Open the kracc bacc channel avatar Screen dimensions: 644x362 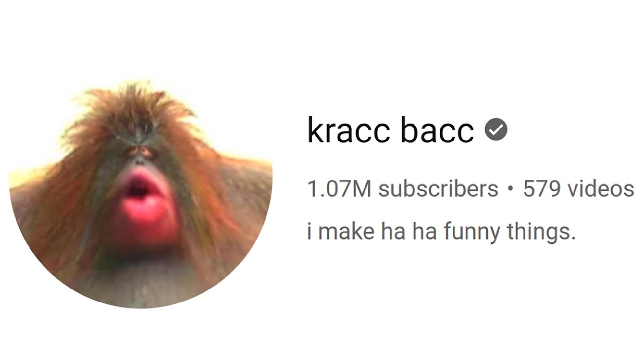click(x=141, y=196)
